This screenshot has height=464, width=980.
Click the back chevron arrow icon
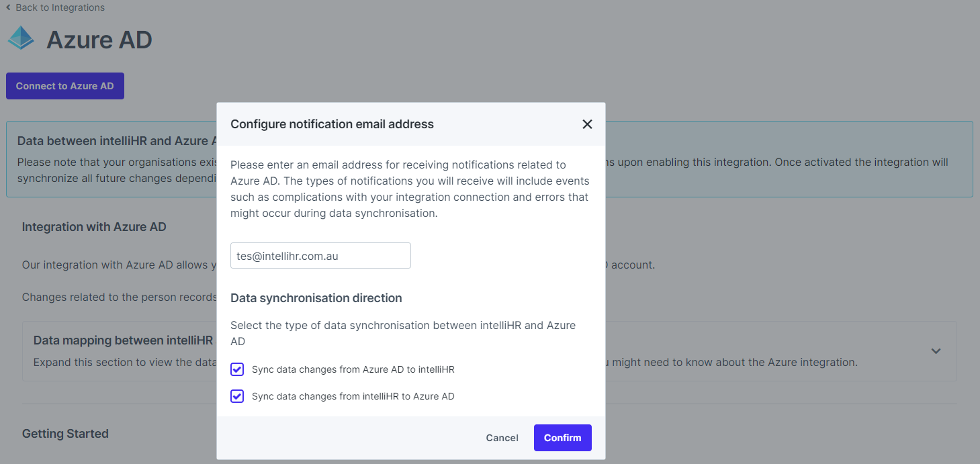pos(8,8)
